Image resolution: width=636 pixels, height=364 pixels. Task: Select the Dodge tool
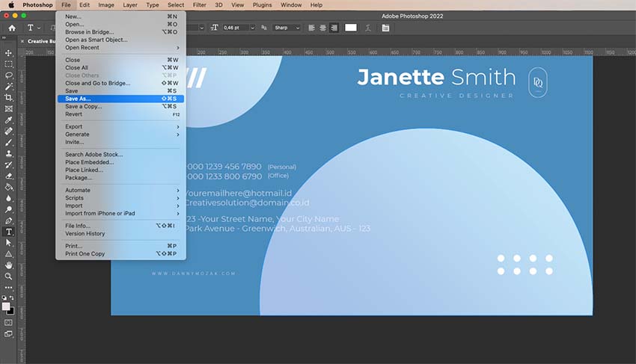pos(8,209)
